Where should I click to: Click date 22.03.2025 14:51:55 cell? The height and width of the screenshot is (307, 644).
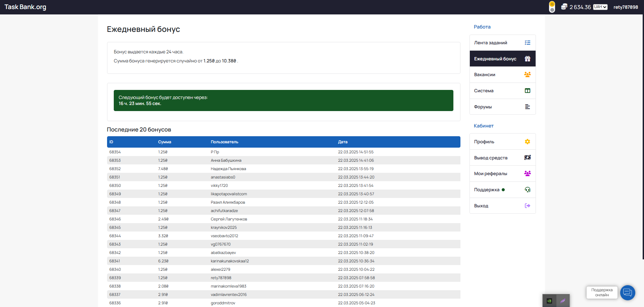point(355,152)
